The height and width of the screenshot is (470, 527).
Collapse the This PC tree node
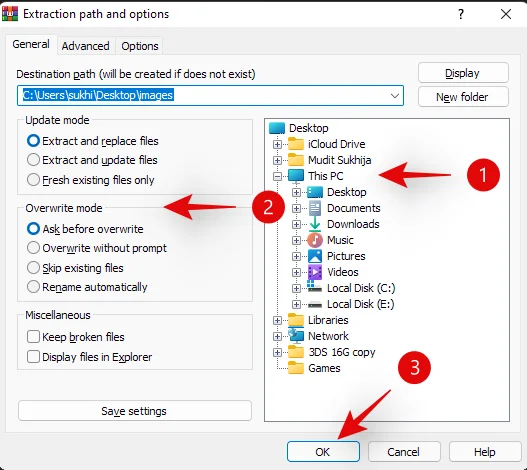(x=277, y=176)
